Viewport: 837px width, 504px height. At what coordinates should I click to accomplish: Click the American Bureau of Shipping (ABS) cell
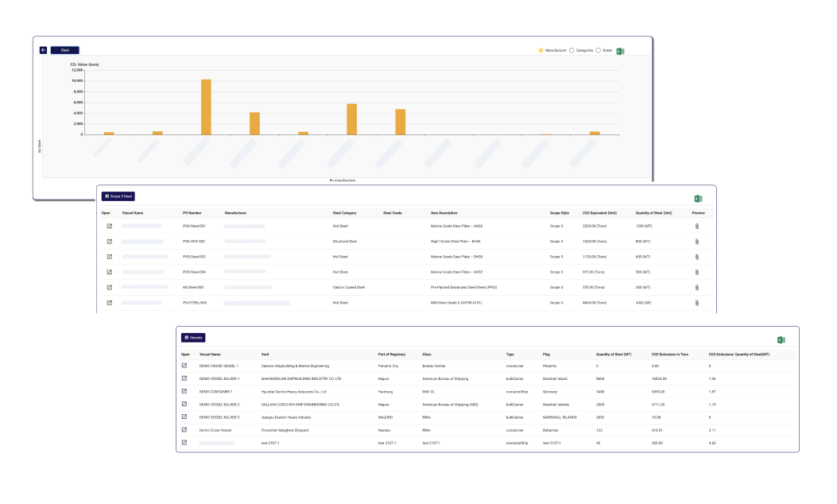pyautogui.click(x=450, y=405)
